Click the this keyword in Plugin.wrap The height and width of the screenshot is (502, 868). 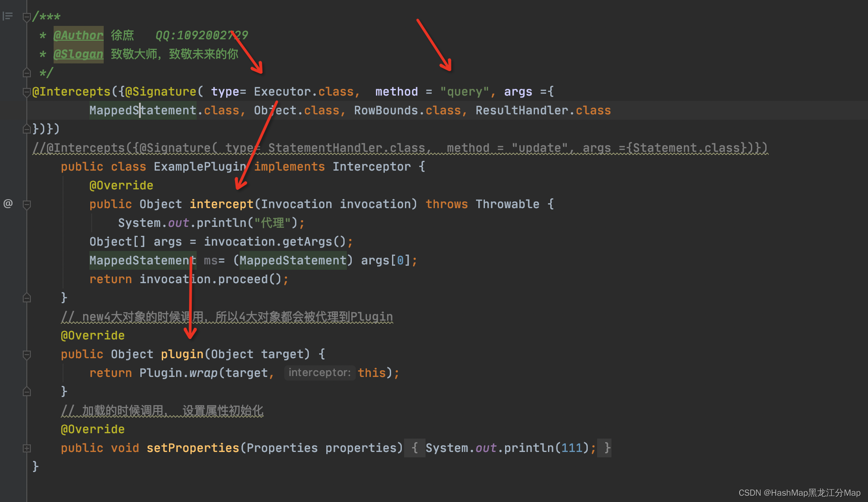[371, 373]
